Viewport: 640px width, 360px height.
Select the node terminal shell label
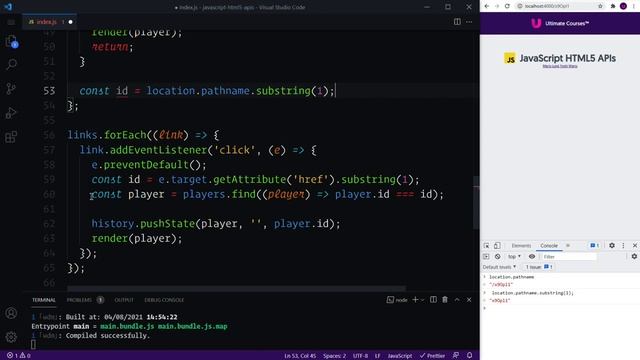397,300
